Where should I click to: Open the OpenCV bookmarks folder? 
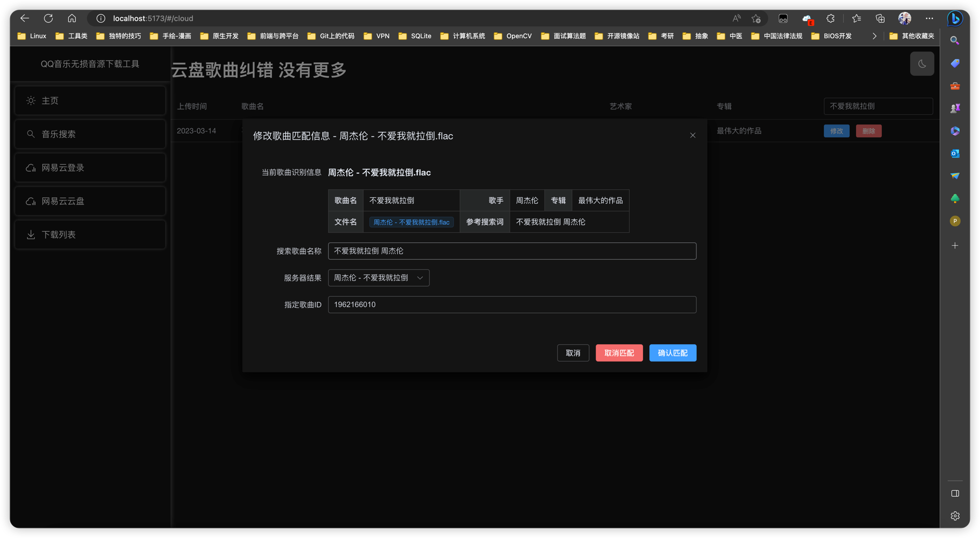[x=513, y=36]
